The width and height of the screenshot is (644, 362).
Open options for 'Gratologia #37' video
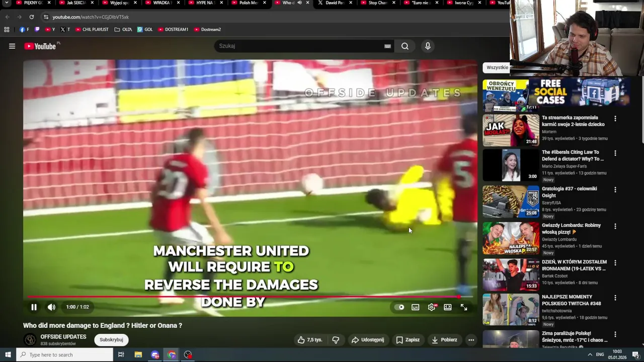click(x=615, y=190)
